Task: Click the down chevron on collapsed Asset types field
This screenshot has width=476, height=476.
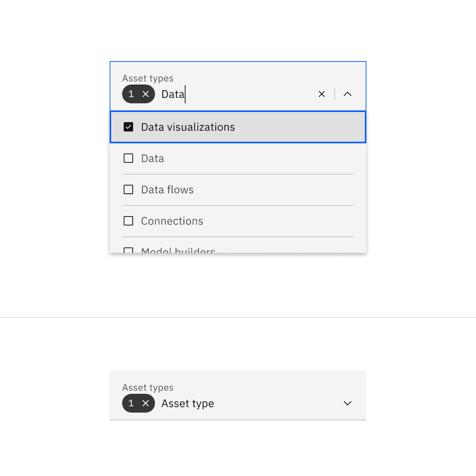Action: pos(347,403)
